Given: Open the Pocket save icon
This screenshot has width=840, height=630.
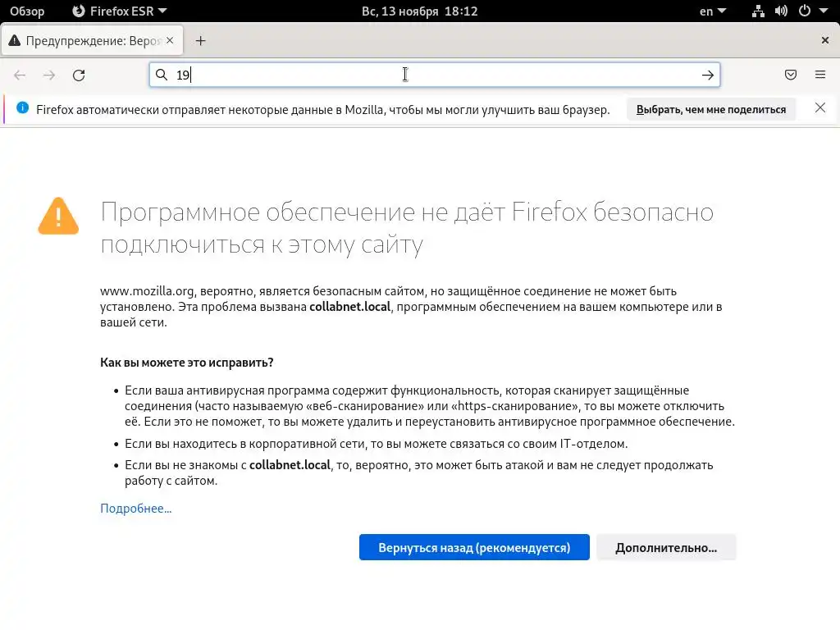Looking at the screenshot, I should (x=791, y=75).
